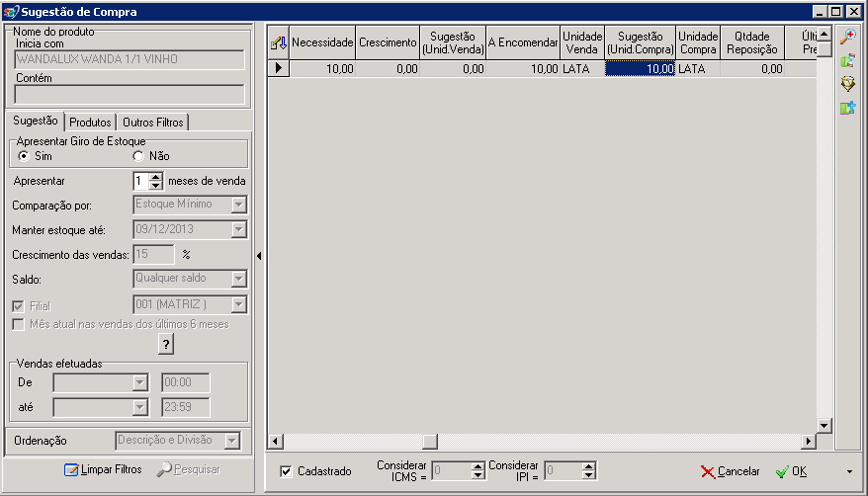Click the De time field showing 00:00
Viewport: 868px width, 496px height.
186,382
